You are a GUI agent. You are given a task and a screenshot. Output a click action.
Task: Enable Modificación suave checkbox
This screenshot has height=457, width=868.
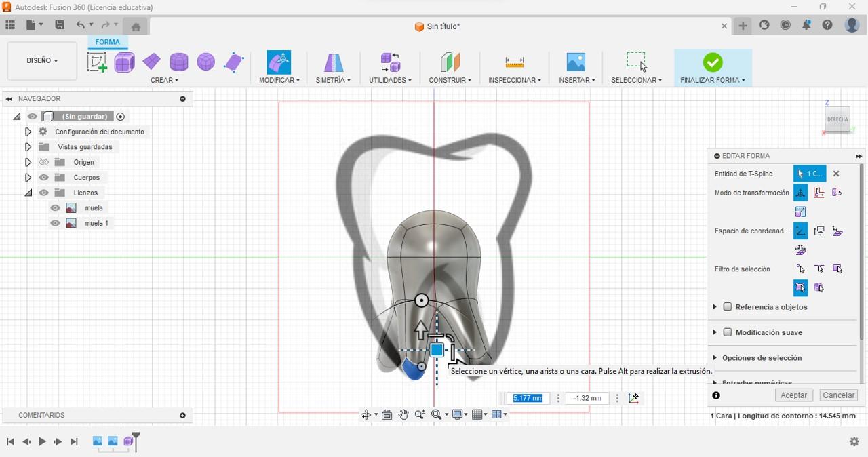[x=728, y=332]
